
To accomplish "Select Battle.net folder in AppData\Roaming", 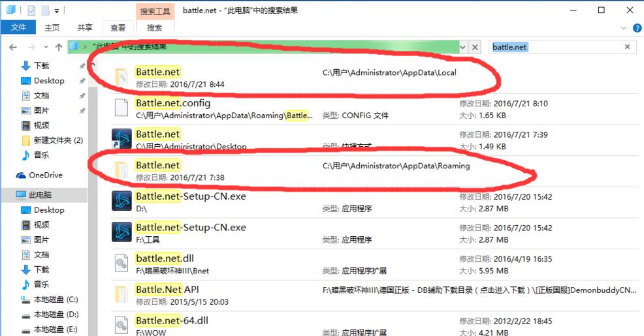I will coord(121,170).
